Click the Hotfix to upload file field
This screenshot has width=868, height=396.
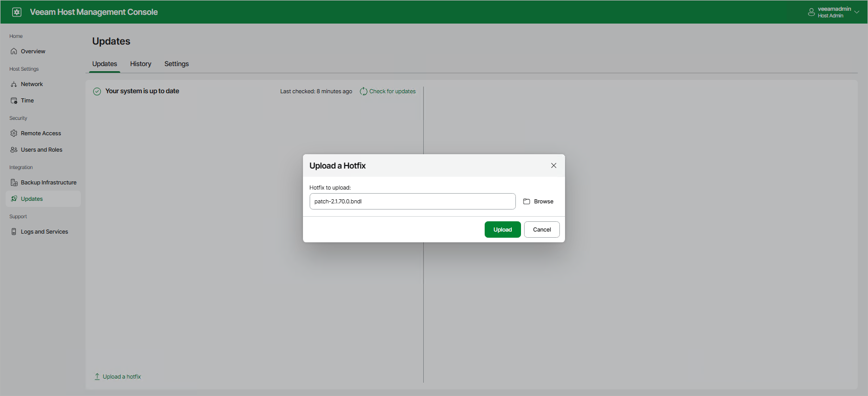coord(413,201)
